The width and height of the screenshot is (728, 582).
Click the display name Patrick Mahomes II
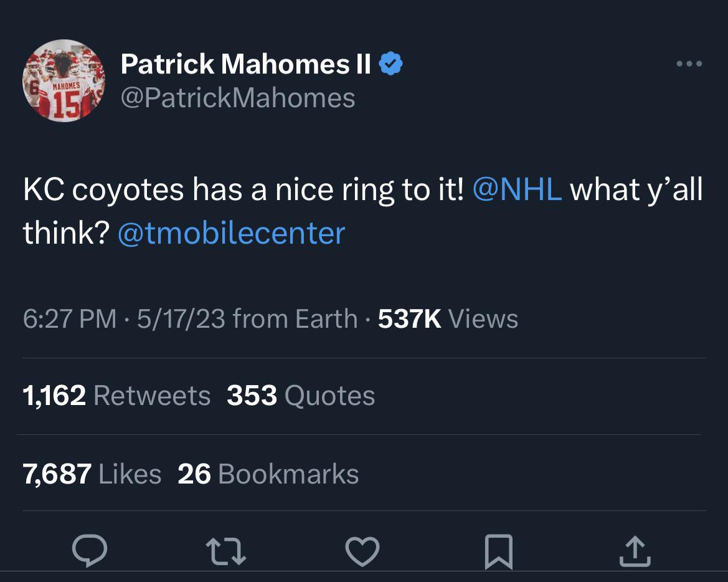[246, 64]
